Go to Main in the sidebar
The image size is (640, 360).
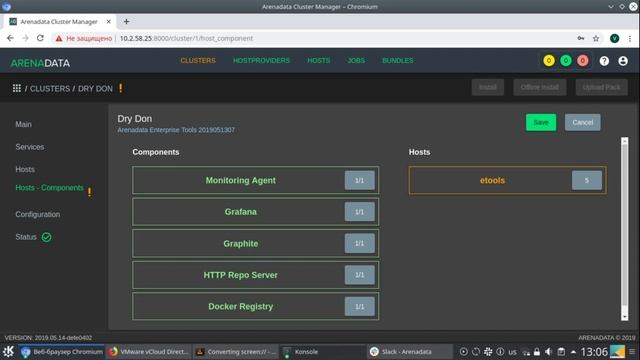(x=23, y=124)
